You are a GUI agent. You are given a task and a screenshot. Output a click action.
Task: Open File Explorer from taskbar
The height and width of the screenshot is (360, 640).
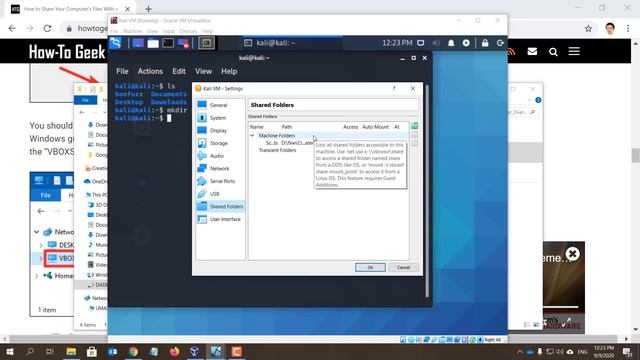[71, 351]
